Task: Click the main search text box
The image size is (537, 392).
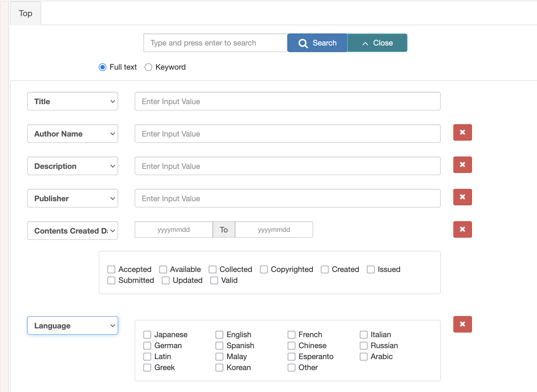Action: tap(215, 43)
